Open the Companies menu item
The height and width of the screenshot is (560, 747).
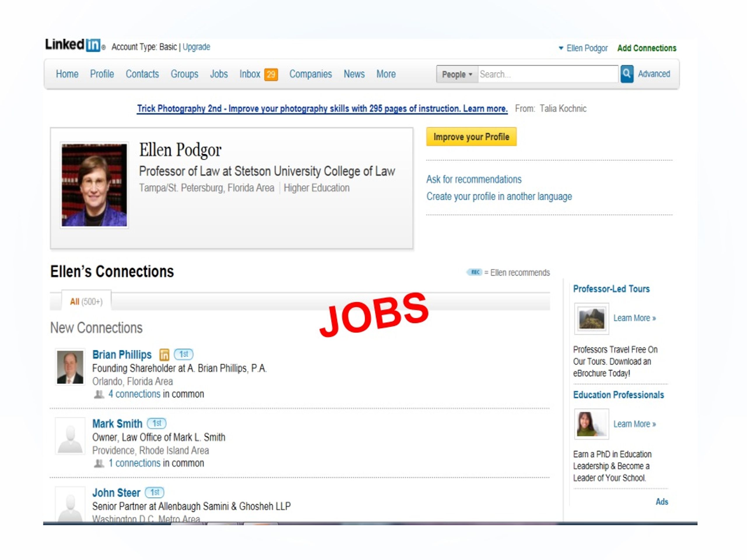[311, 74]
